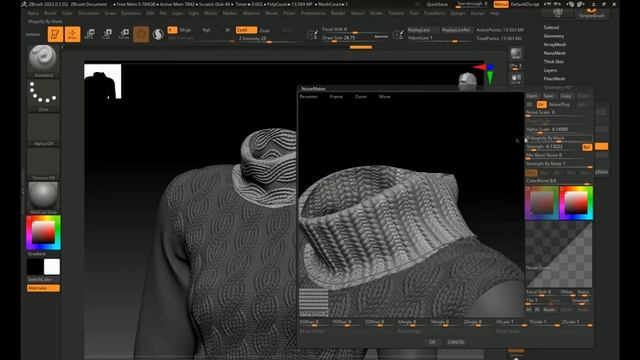Screen dimensions: 640x360
Task: Adjust the Draw Size slider
Action: click(x=354, y=38)
